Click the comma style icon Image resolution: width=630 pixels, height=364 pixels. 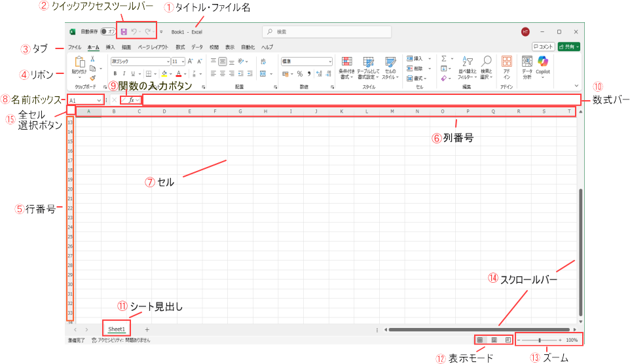[309, 74]
